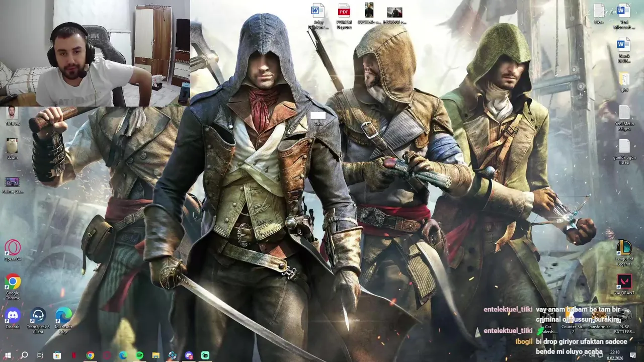Image resolution: width=644 pixels, height=362 pixels.
Task: Switch to Edge on the taskbar
Action: click(x=123, y=355)
